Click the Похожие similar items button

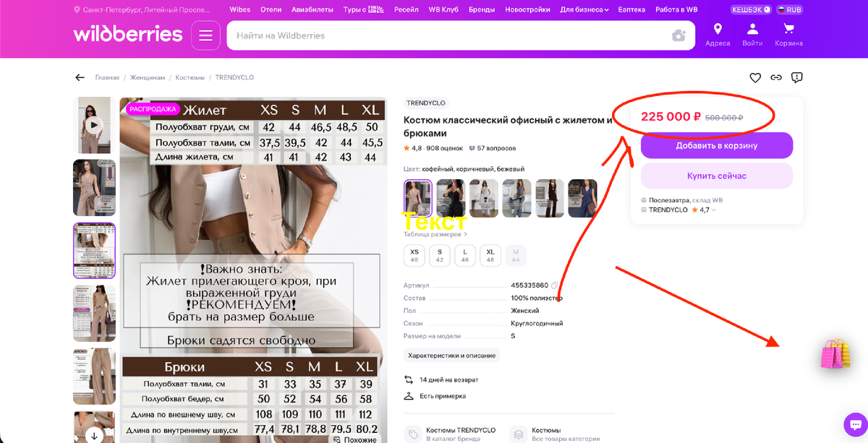354,439
